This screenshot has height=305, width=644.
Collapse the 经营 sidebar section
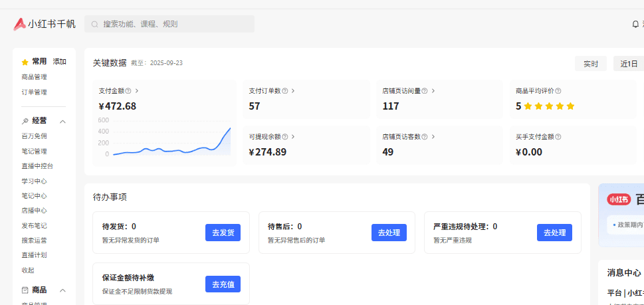[62, 122]
